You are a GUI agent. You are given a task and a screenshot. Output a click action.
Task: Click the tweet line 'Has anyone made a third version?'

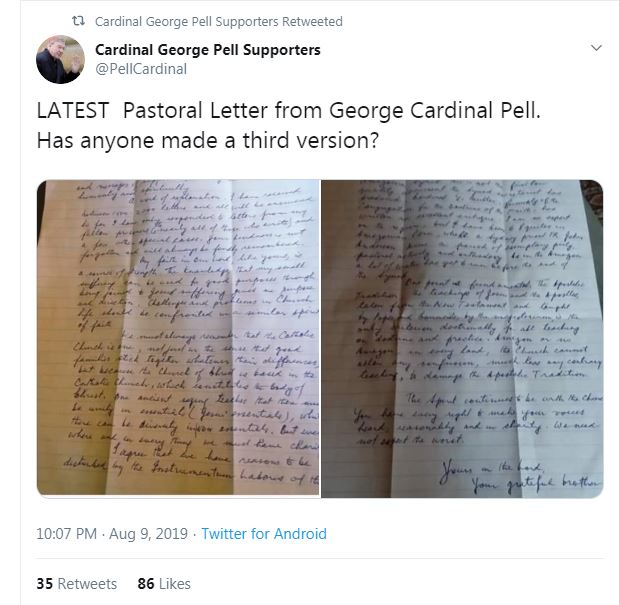(x=208, y=140)
